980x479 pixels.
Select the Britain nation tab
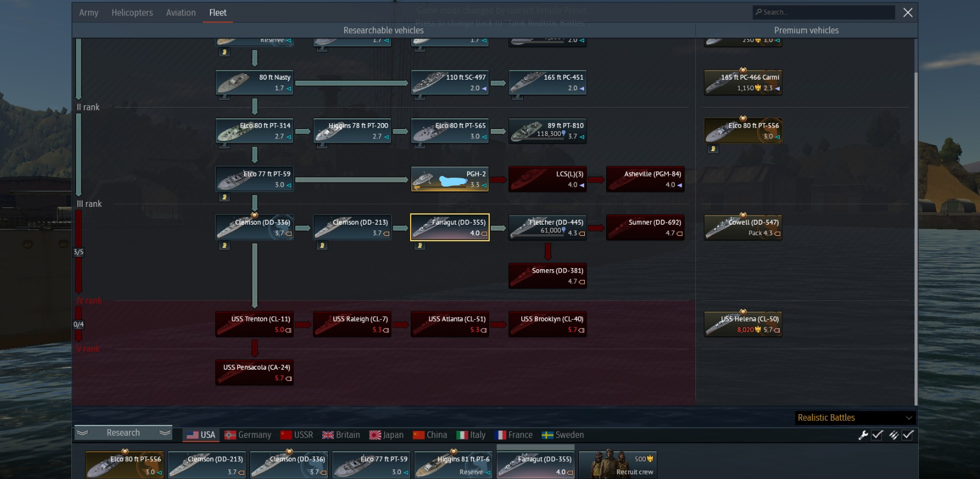341,435
